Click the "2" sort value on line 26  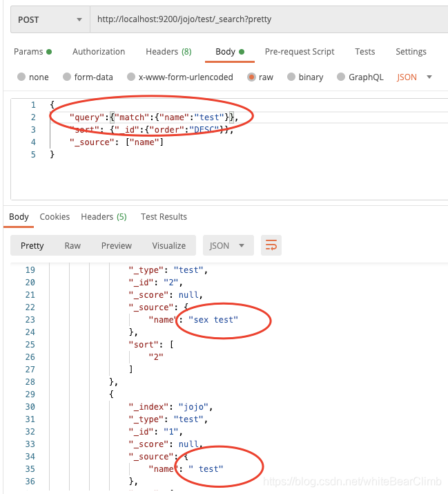(156, 357)
